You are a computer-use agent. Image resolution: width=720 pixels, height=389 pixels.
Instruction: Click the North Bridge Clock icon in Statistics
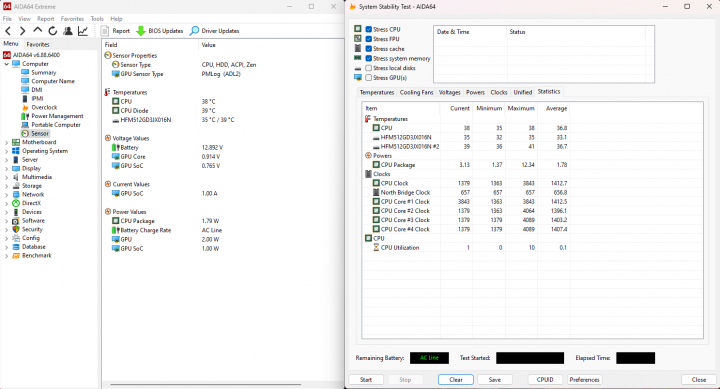click(x=376, y=192)
